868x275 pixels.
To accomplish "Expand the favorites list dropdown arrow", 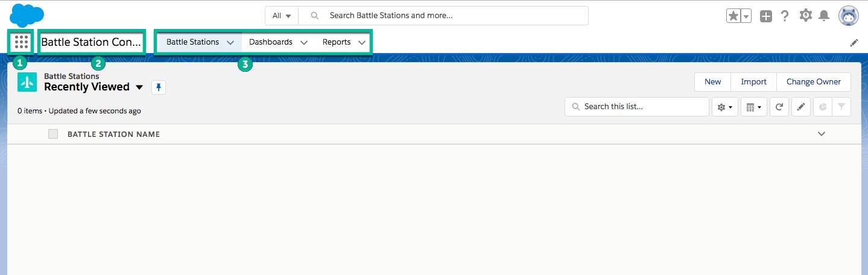I will point(746,16).
